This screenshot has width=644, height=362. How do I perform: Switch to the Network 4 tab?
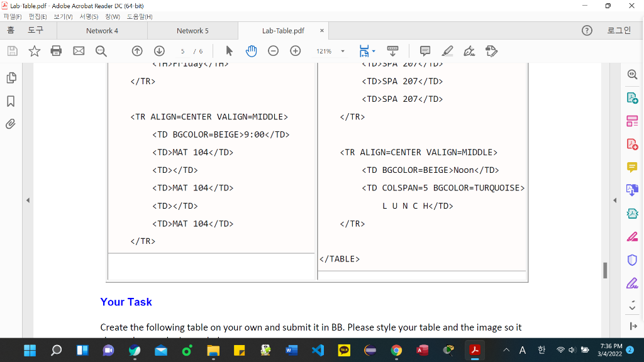click(102, 31)
